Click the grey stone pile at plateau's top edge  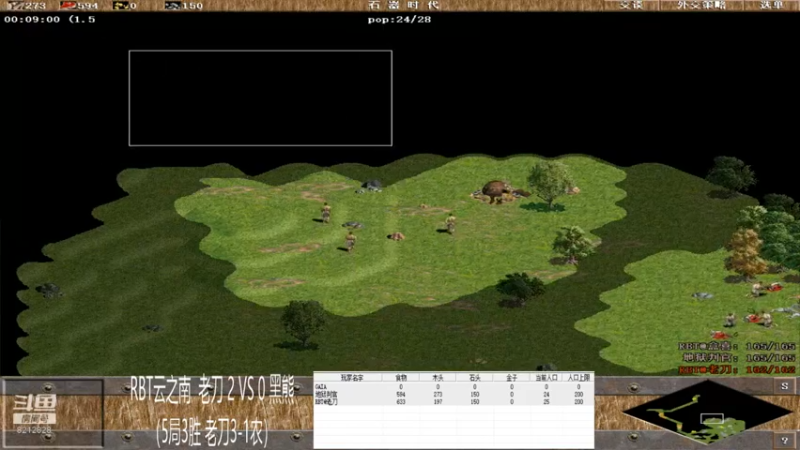pyautogui.click(x=371, y=186)
